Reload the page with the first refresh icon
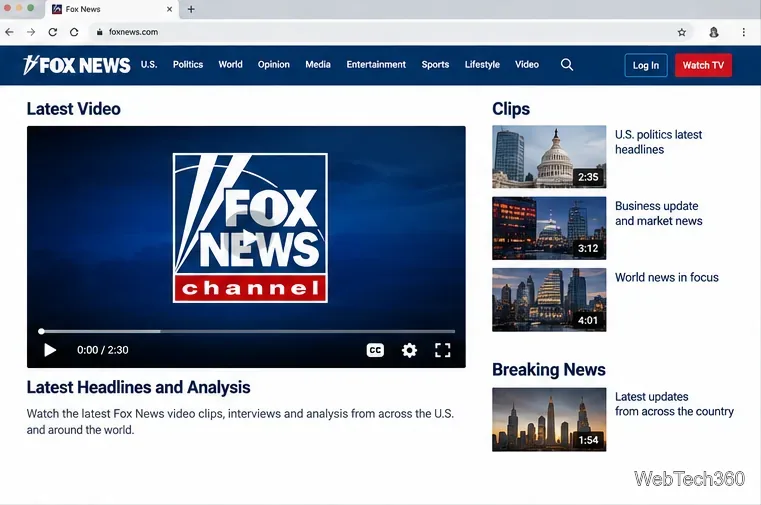Image resolution: width=761 pixels, height=505 pixels. (52, 32)
